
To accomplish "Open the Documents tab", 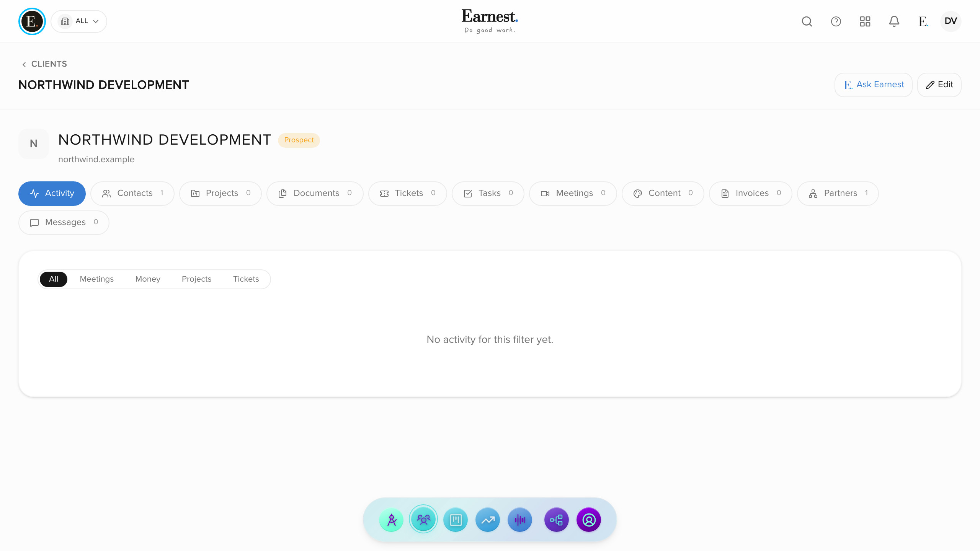I will pyautogui.click(x=315, y=194).
